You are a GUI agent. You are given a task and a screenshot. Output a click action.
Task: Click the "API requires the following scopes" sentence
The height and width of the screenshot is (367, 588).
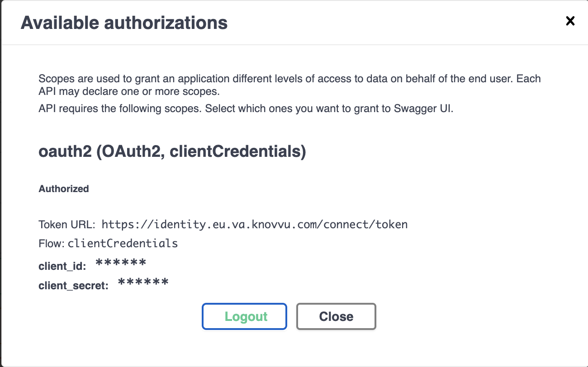coord(120,109)
